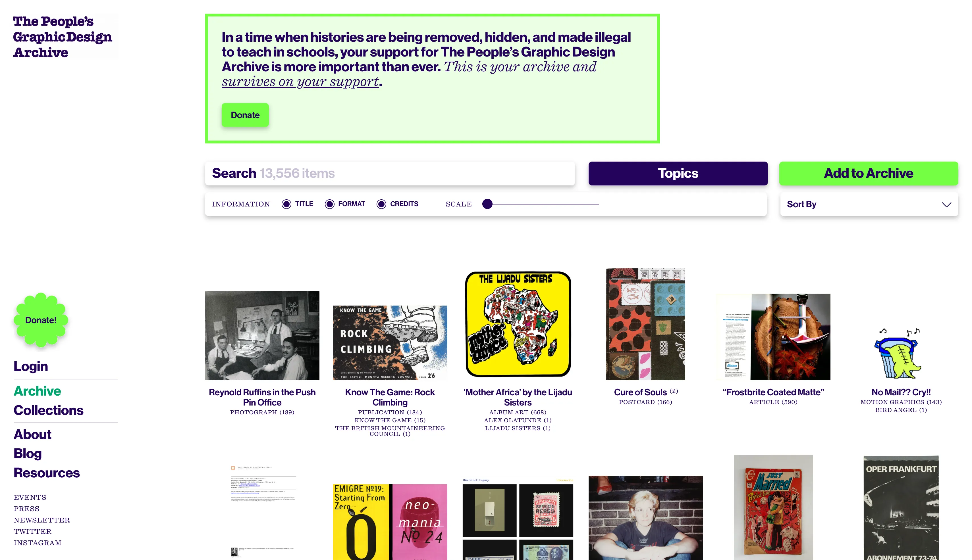The height and width of the screenshot is (560, 972).
Task: Open the Collections menu item
Action: click(49, 410)
